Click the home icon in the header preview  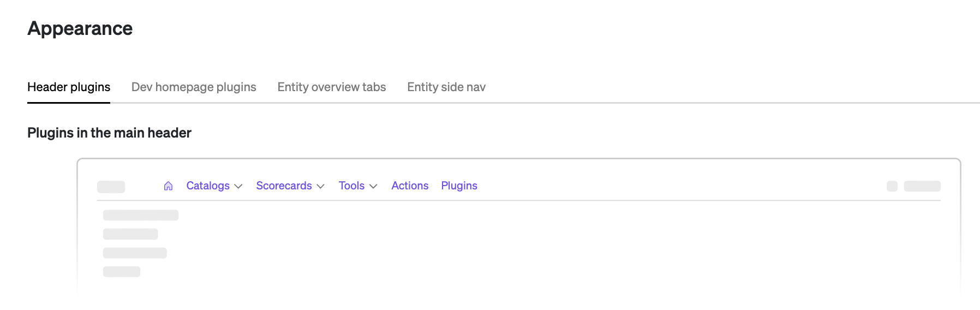168,186
